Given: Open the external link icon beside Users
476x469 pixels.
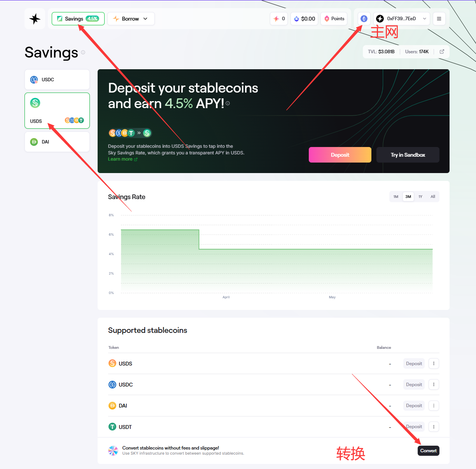Looking at the screenshot, I should point(442,52).
